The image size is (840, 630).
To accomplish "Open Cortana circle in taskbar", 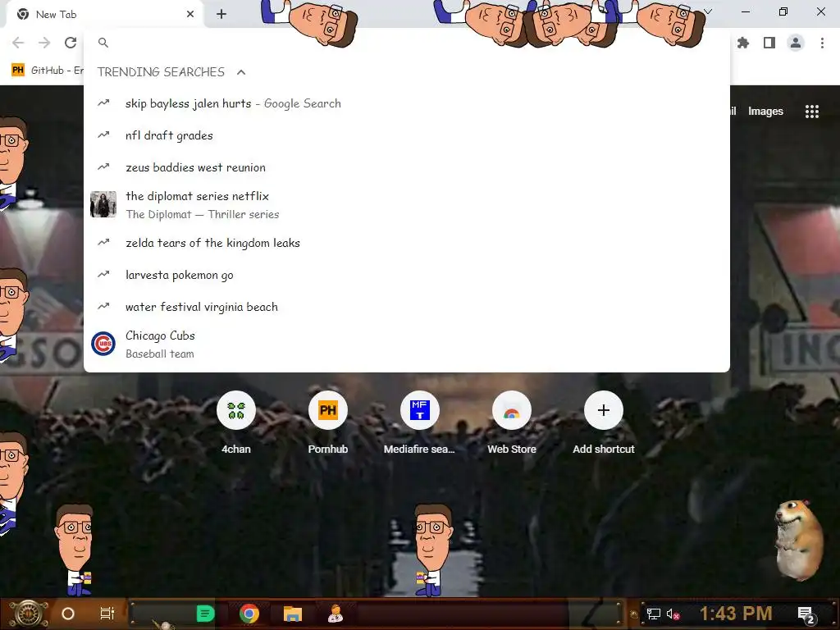I will pyautogui.click(x=68, y=614).
